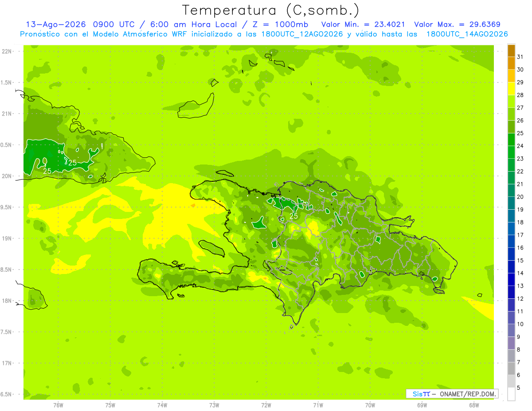Pick the yellow legend band between 28 and 29
Image resolution: width=532 pixels, height=411 pixels.
(x=511, y=89)
